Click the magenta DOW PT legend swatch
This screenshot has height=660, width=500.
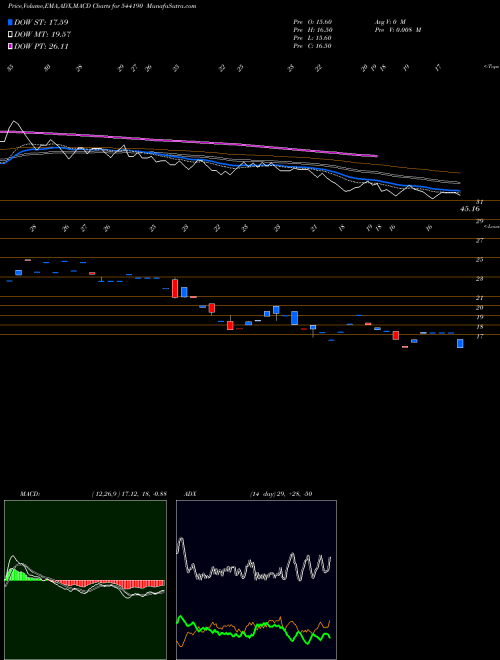point(11,46)
